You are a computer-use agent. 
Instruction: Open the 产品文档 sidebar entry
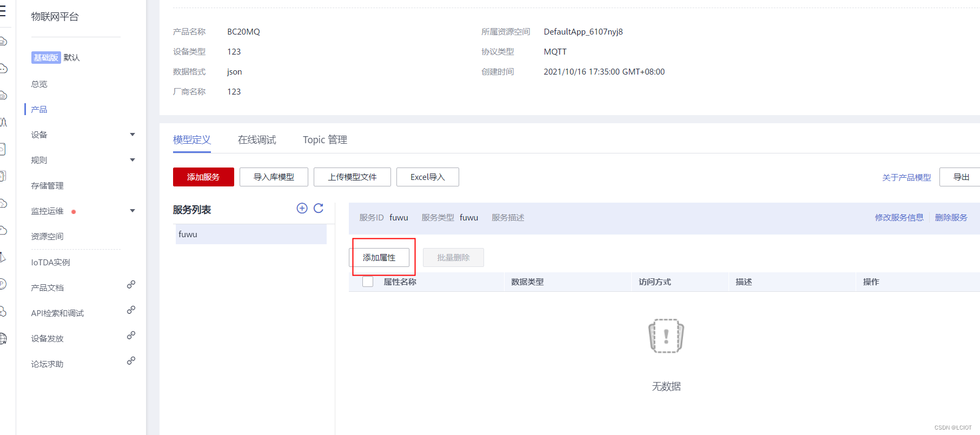(47, 288)
